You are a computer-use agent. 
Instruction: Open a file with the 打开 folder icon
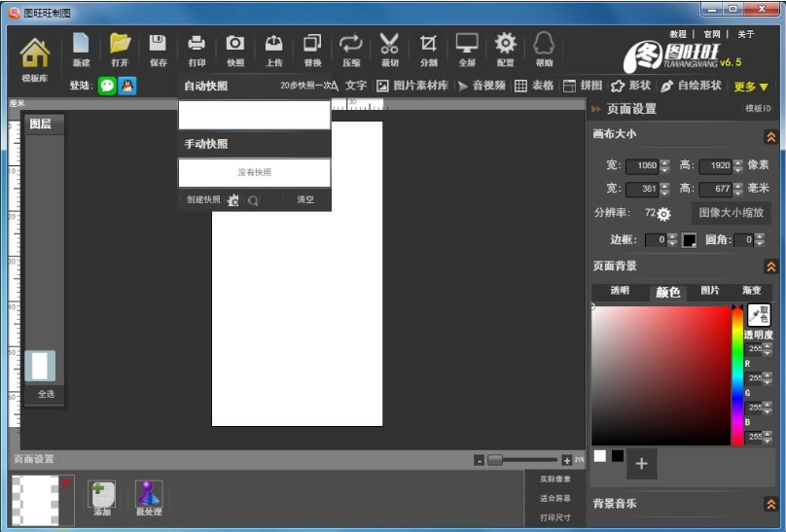(120, 49)
